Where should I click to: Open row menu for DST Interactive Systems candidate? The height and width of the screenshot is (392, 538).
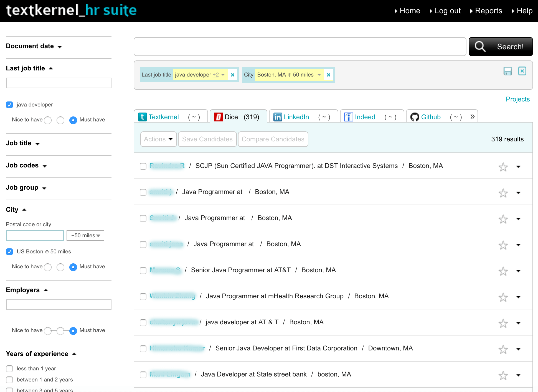tap(518, 167)
